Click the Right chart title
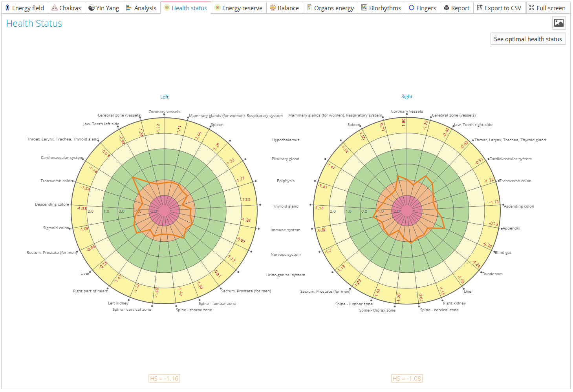The height and width of the screenshot is (392, 573). tap(407, 96)
